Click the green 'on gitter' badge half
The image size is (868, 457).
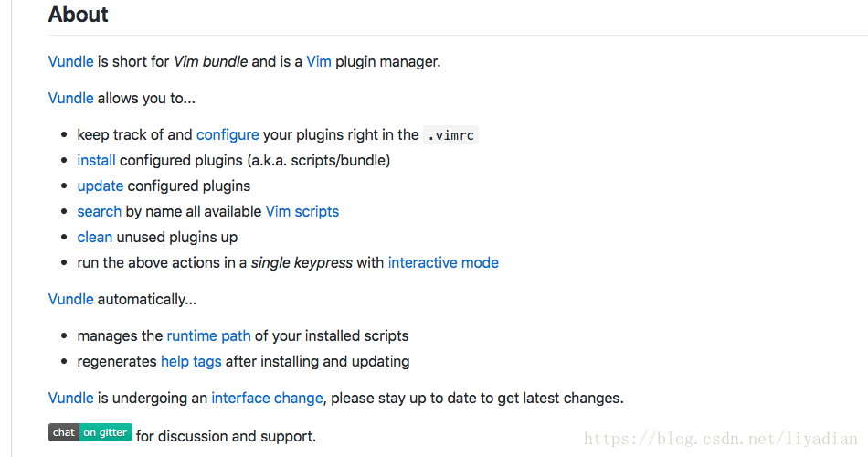click(x=106, y=432)
